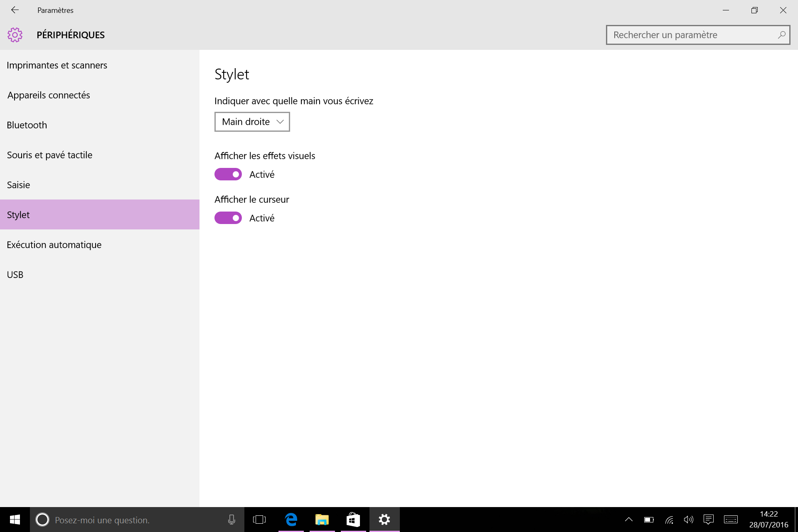The width and height of the screenshot is (798, 532).
Task: Open the Windows Store taskbar icon
Action: coord(353,520)
